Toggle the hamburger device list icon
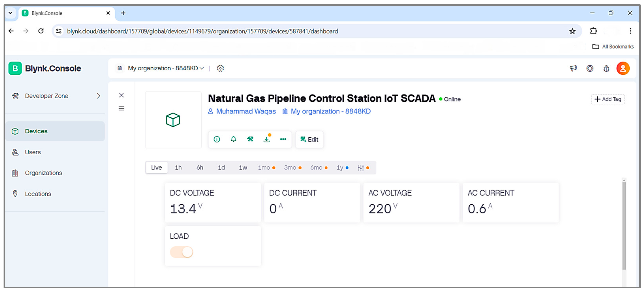This screenshot has width=644, height=292. (x=121, y=108)
